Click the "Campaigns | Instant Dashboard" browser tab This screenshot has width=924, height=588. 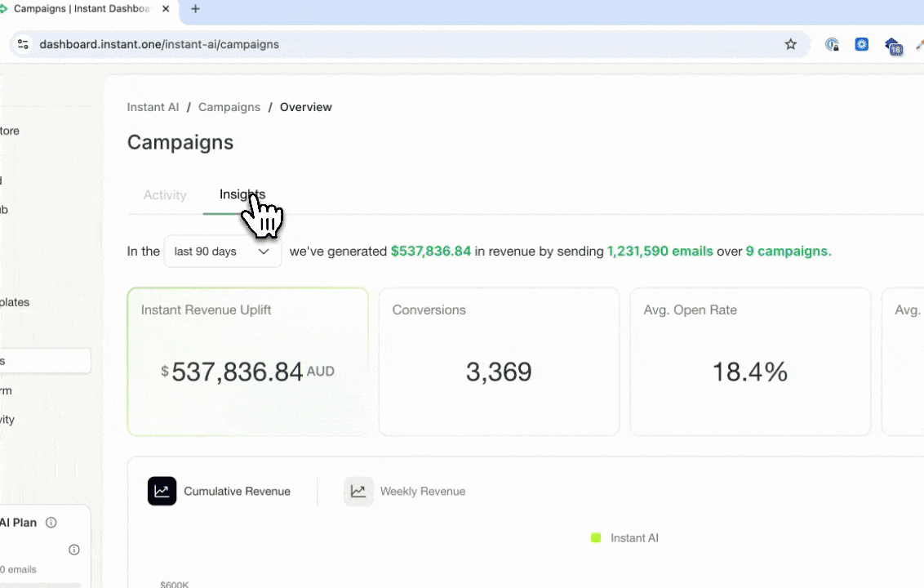82,9
